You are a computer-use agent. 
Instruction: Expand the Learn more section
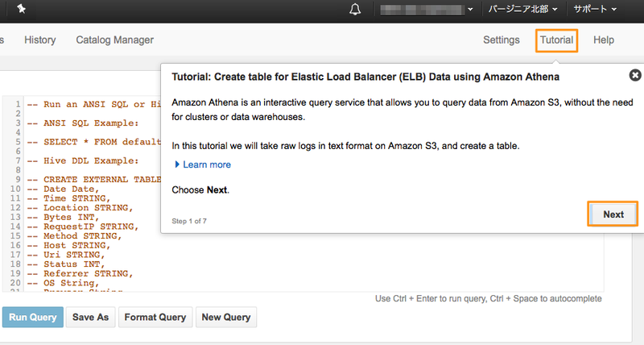(203, 164)
